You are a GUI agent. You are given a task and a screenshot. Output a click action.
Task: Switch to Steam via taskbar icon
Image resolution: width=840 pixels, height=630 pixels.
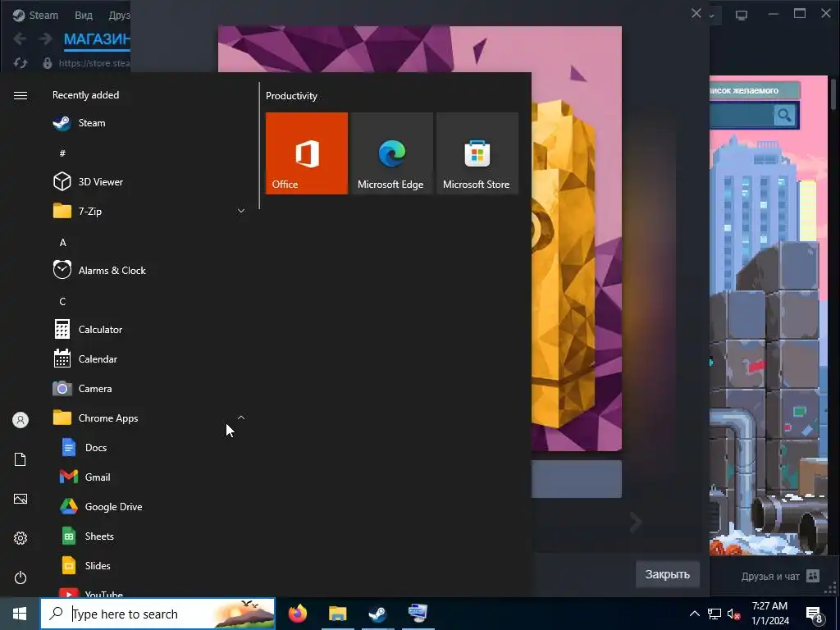[x=377, y=614]
